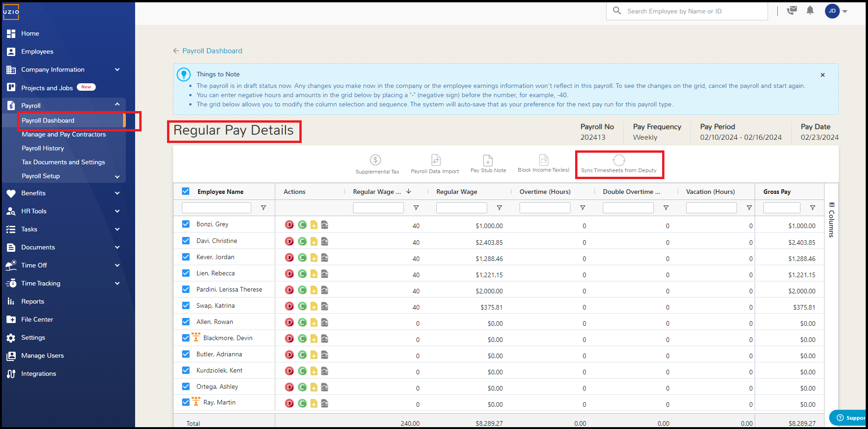Expand the Benefits section

117,193
